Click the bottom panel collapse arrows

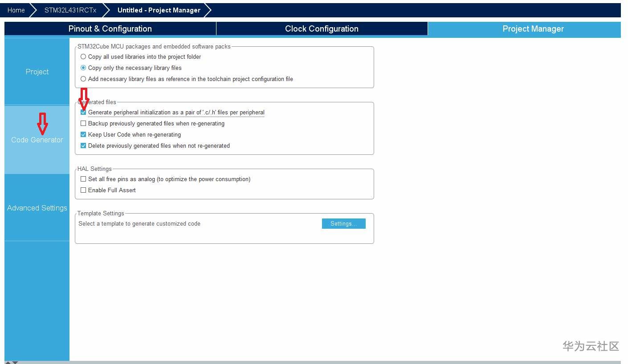[11, 362]
